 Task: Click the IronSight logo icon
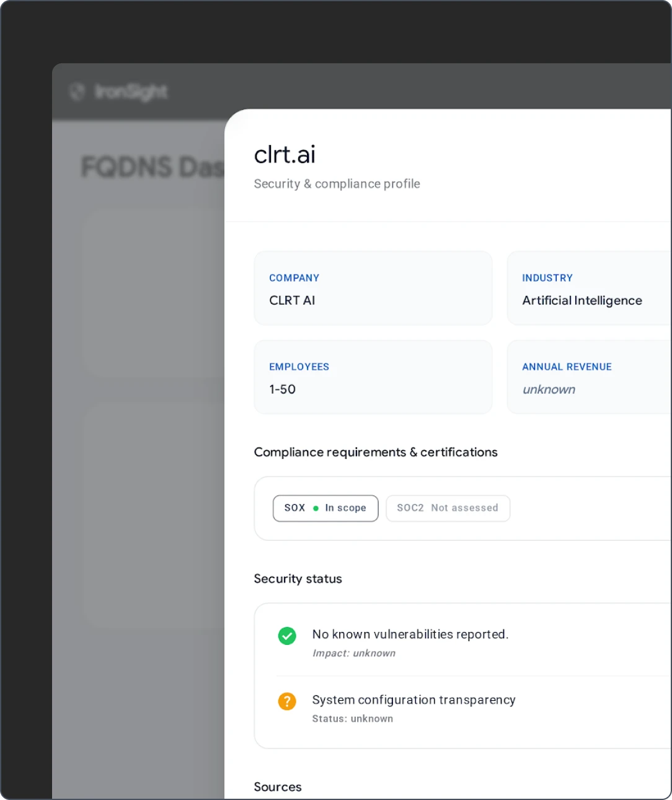(x=77, y=92)
